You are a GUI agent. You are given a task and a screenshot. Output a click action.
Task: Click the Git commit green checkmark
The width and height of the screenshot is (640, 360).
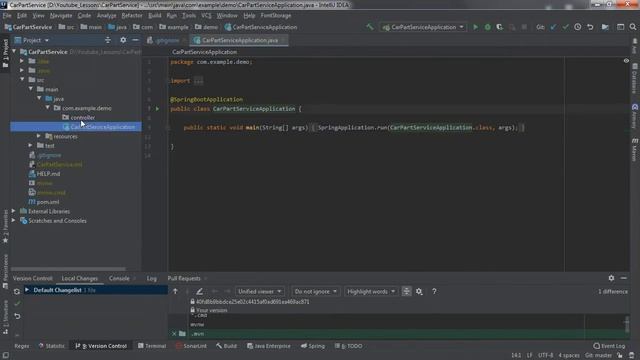[565, 27]
